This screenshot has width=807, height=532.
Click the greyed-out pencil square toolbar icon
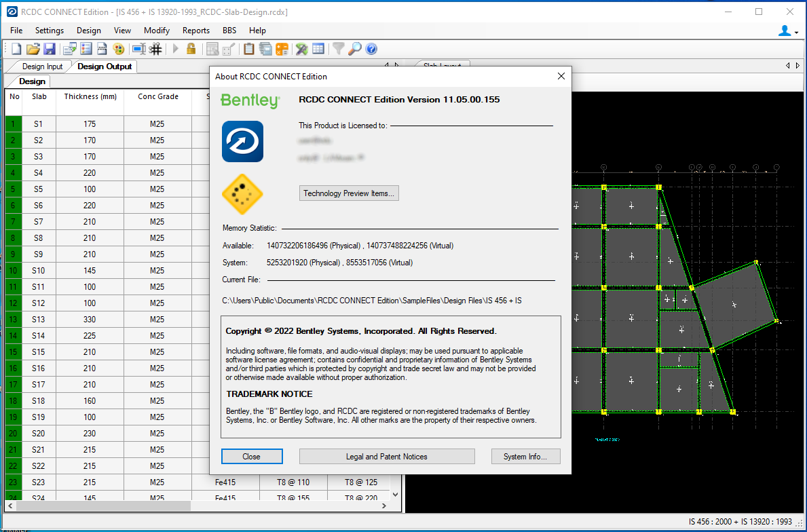coord(229,49)
